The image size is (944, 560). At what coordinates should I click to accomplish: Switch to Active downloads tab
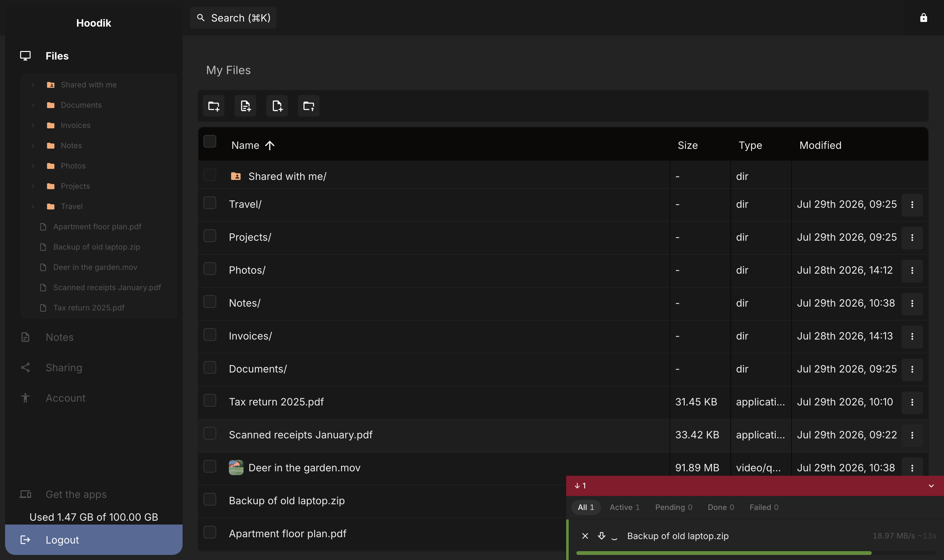click(x=624, y=507)
